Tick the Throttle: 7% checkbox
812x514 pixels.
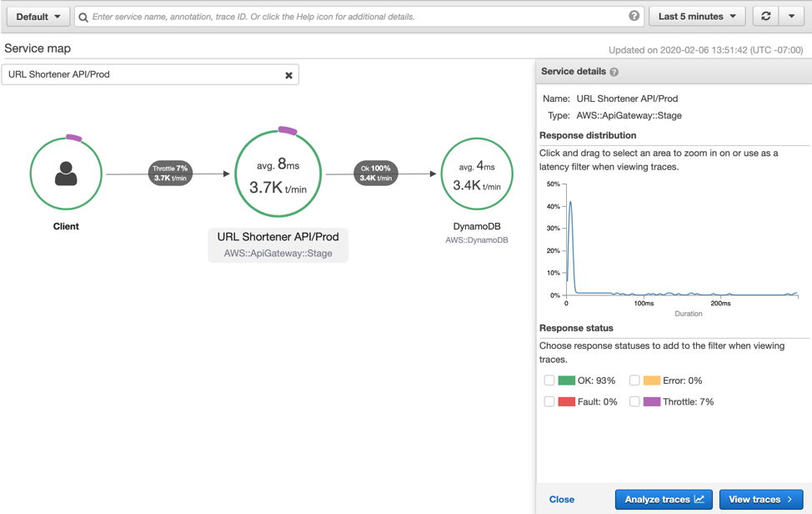[x=634, y=401]
